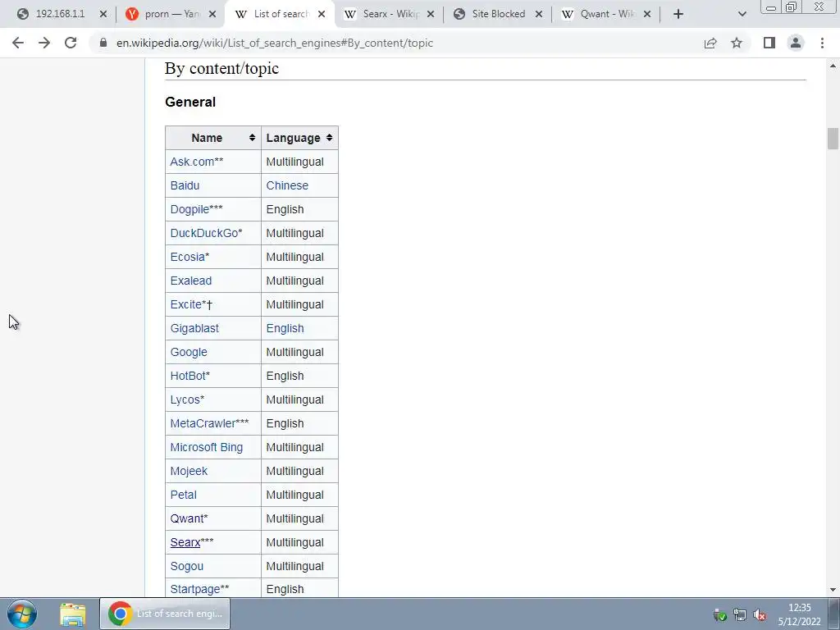Image resolution: width=840 pixels, height=630 pixels.
Task: Open the Ecosia link
Action: (188, 257)
